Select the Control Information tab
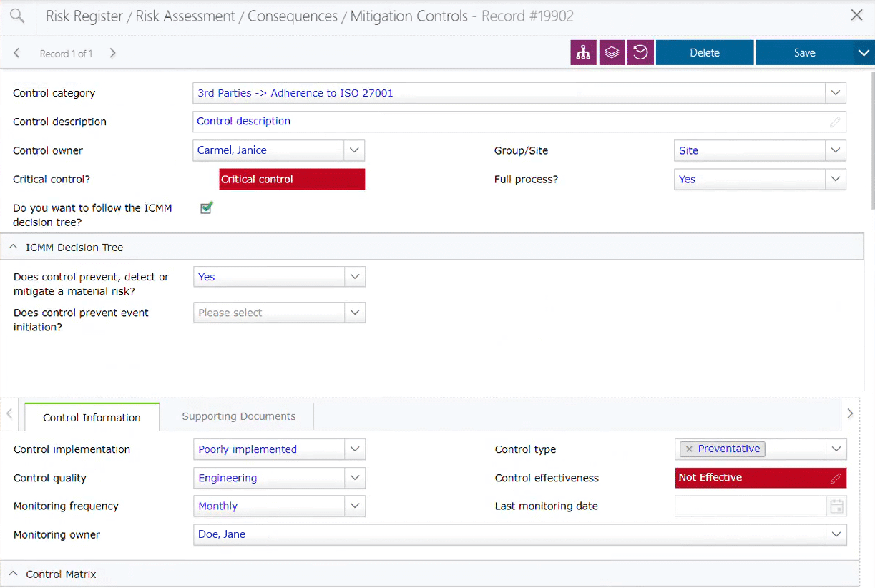The width and height of the screenshot is (875, 588). click(92, 417)
